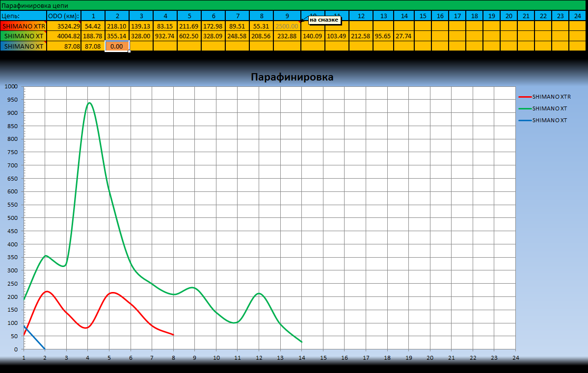588x373 pixels.
Task: Click the chart title "Парафинировка"
Action: pos(292,77)
